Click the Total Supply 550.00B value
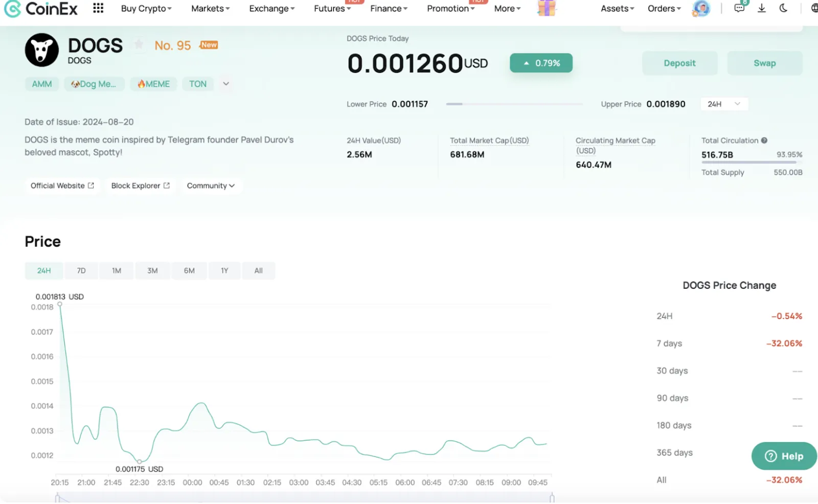This screenshot has width=818, height=504. coord(788,173)
